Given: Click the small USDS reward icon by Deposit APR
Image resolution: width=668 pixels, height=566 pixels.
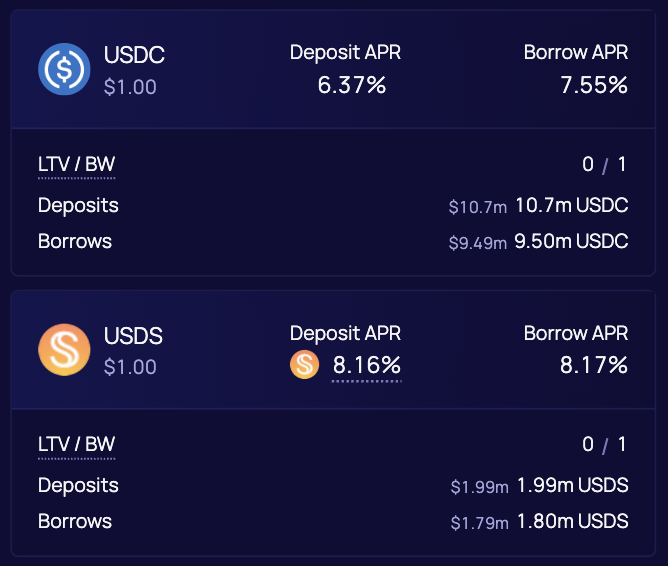Looking at the screenshot, I should pos(304,365).
